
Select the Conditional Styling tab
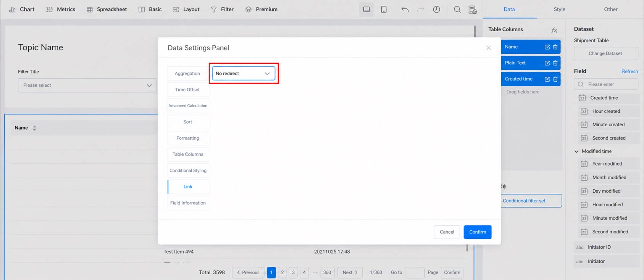click(188, 171)
